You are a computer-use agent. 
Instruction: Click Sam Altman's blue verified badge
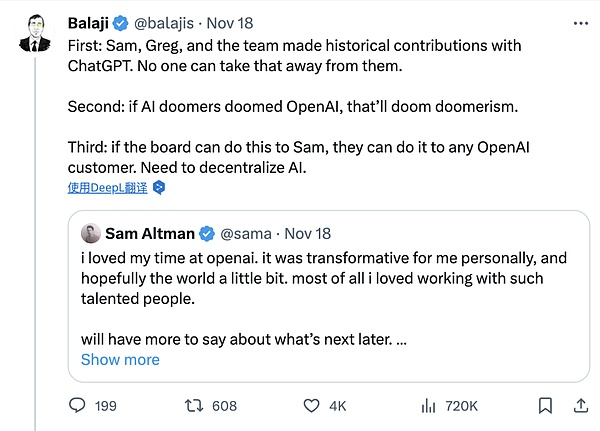(x=206, y=234)
